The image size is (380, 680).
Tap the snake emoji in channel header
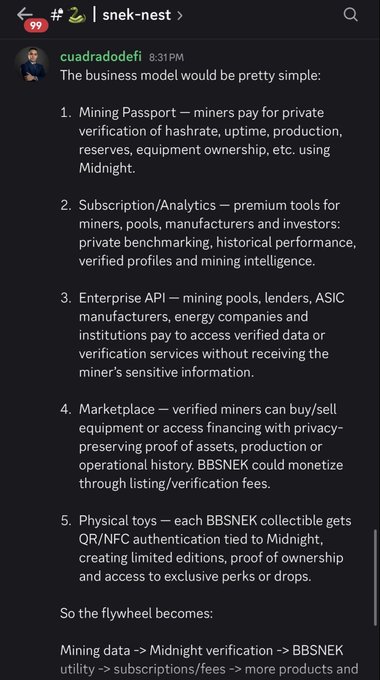77,15
